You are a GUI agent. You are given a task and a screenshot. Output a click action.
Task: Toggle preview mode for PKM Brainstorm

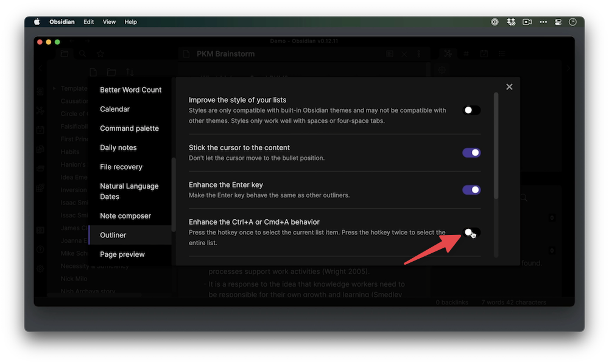click(390, 54)
